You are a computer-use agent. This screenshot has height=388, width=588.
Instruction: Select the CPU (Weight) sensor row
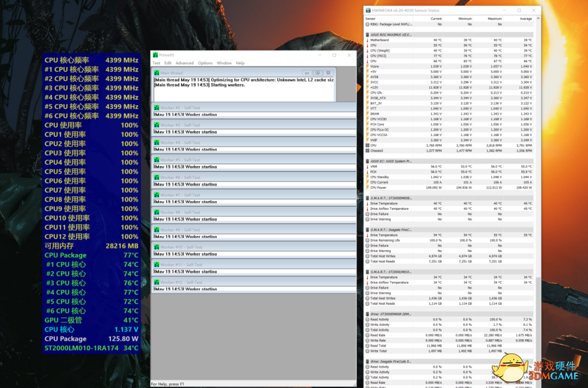click(449, 51)
